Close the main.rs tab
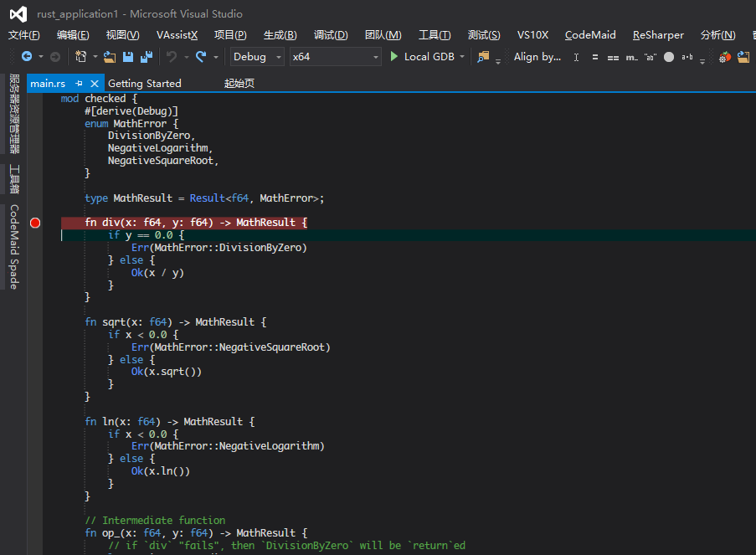This screenshot has height=555, width=756. click(x=93, y=84)
